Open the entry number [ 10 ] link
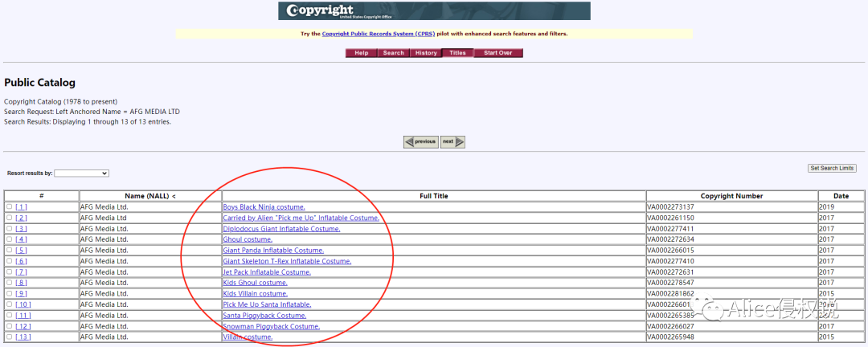The image size is (868, 347). pyautogui.click(x=23, y=304)
